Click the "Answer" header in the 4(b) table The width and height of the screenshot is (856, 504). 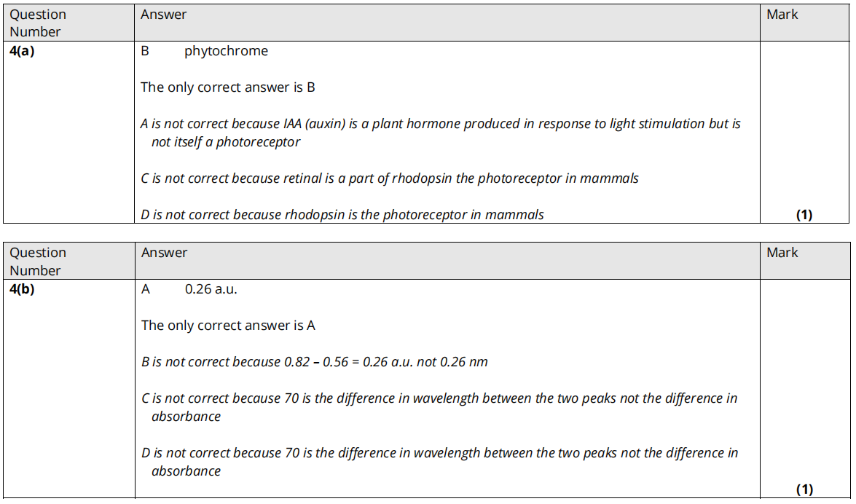pos(164,253)
